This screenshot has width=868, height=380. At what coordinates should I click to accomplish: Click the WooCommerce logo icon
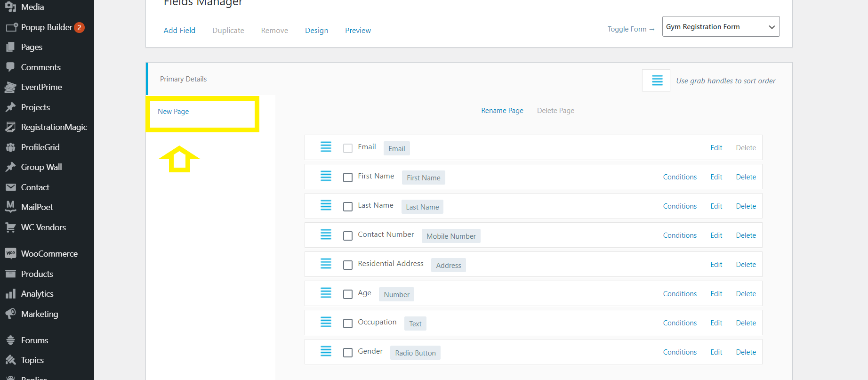point(10,253)
